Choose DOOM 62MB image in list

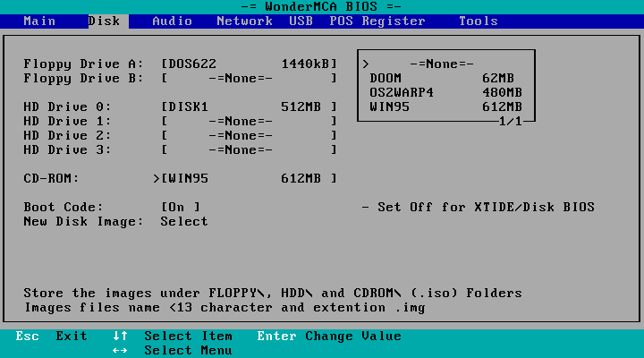click(x=445, y=78)
